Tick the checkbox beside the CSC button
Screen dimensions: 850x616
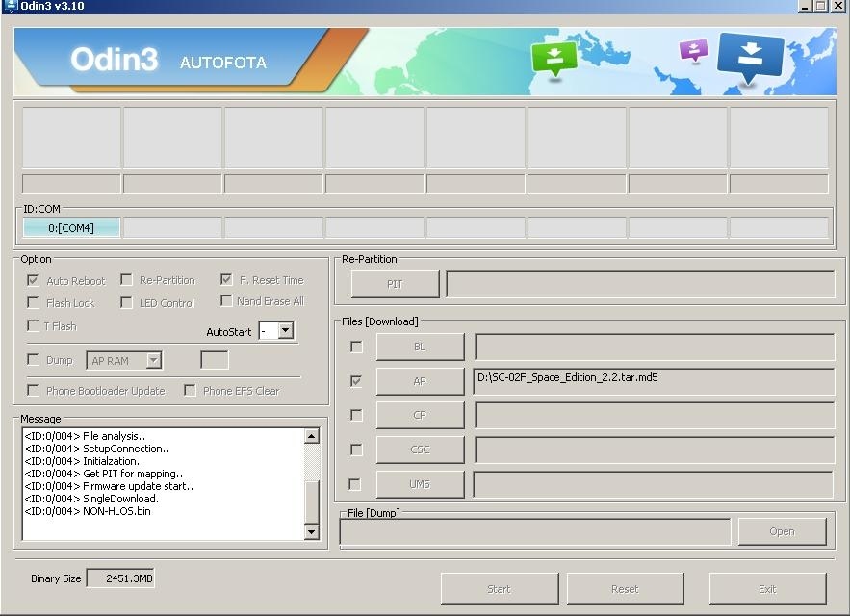pos(356,449)
